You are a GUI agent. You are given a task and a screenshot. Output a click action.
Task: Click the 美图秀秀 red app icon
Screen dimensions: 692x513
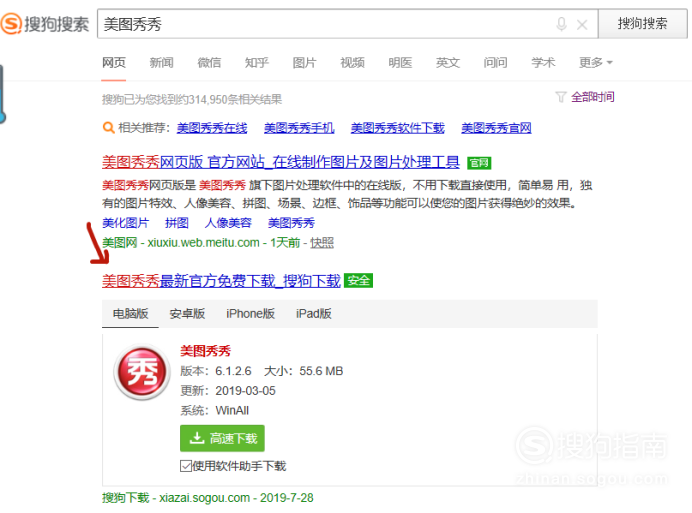pos(142,372)
